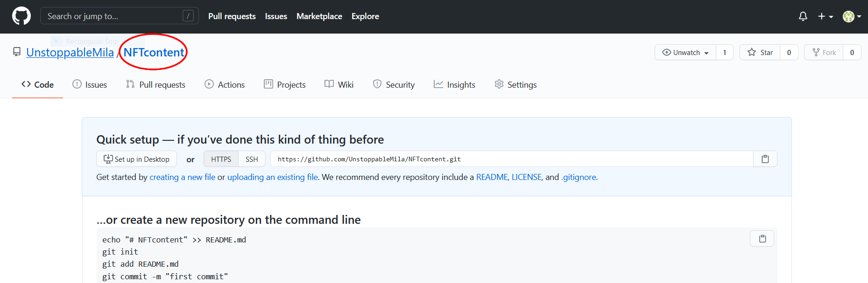
Task: Click the 'git init' command line
Action: tap(120, 252)
